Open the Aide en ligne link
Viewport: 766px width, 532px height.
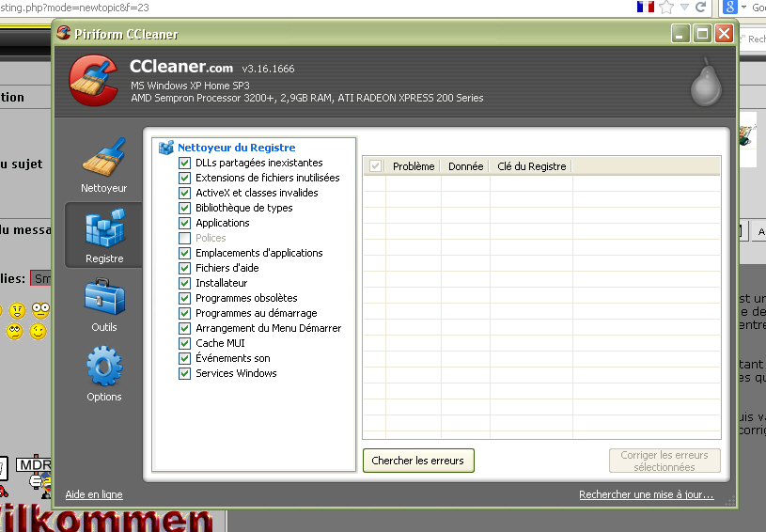tap(94, 494)
